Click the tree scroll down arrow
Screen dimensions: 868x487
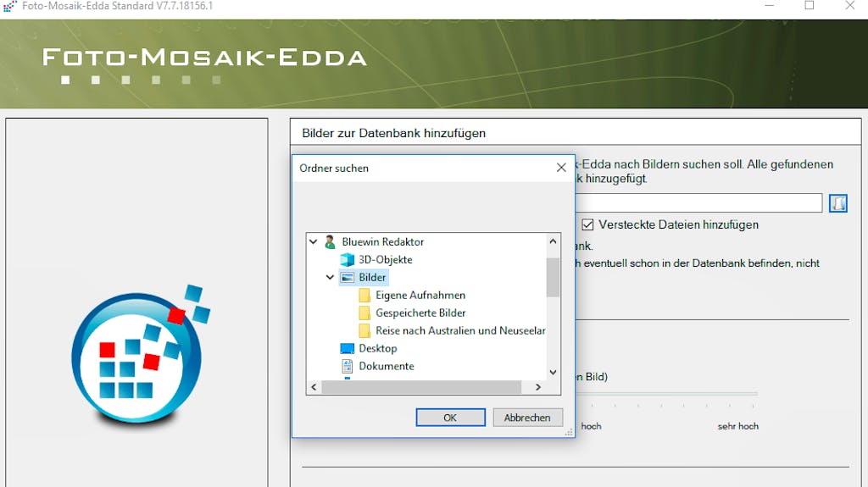(x=553, y=373)
